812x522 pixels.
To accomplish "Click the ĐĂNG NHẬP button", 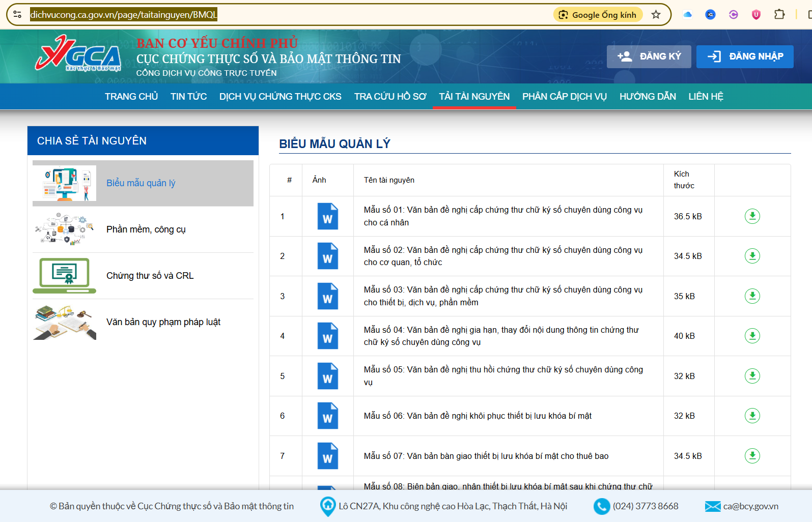I will point(745,56).
